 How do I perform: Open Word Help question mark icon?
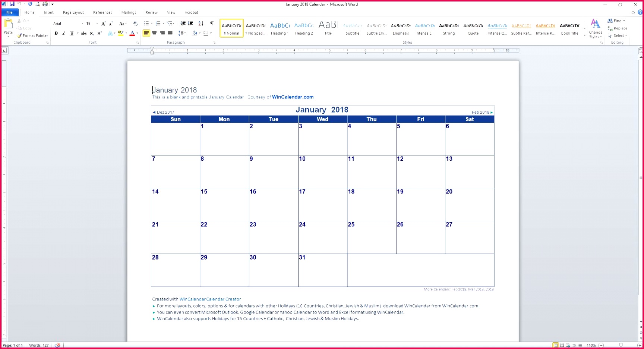coord(640,12)
